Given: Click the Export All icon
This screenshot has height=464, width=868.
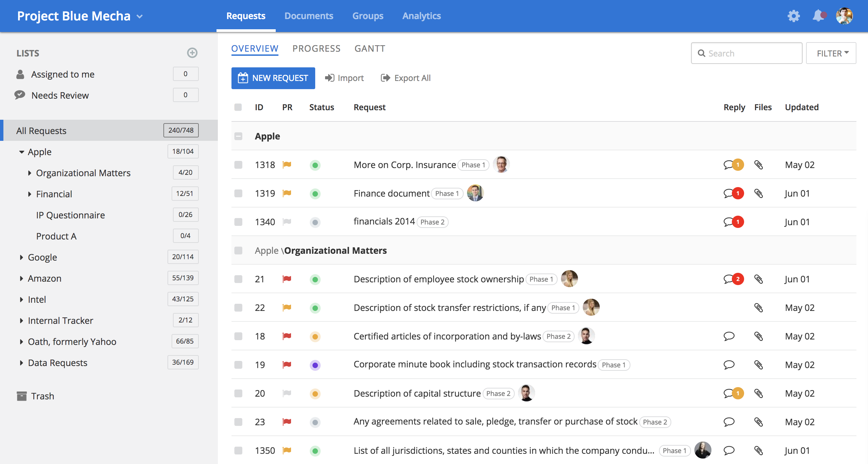Looking at the screenshot, I should (x=385, y=78).
